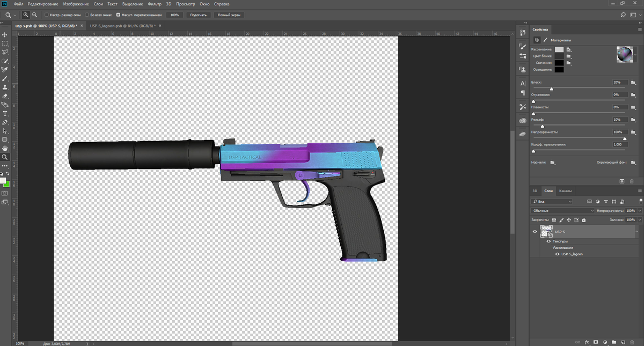This screenshot has width=644, height=346.
Task: Select the Zoom tool in the left toolbar
Action: tap(5, 157)
